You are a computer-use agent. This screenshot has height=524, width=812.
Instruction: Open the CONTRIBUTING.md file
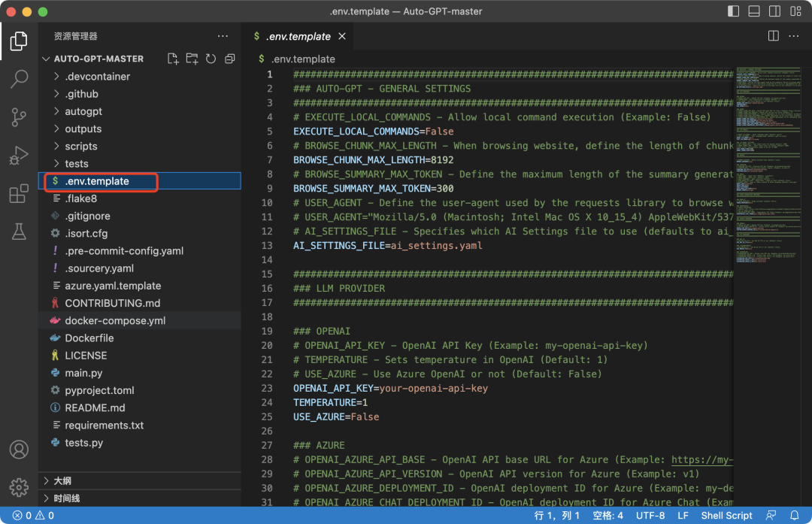(140, 303)
